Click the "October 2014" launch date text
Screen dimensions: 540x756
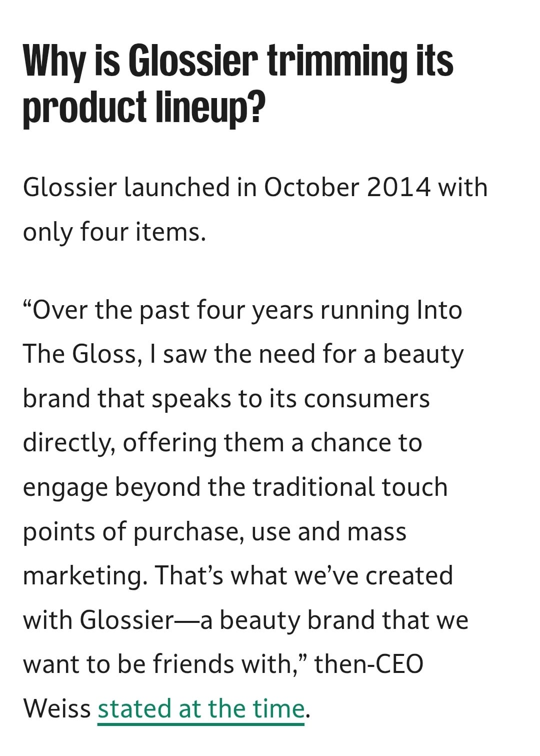pos(347,188)
